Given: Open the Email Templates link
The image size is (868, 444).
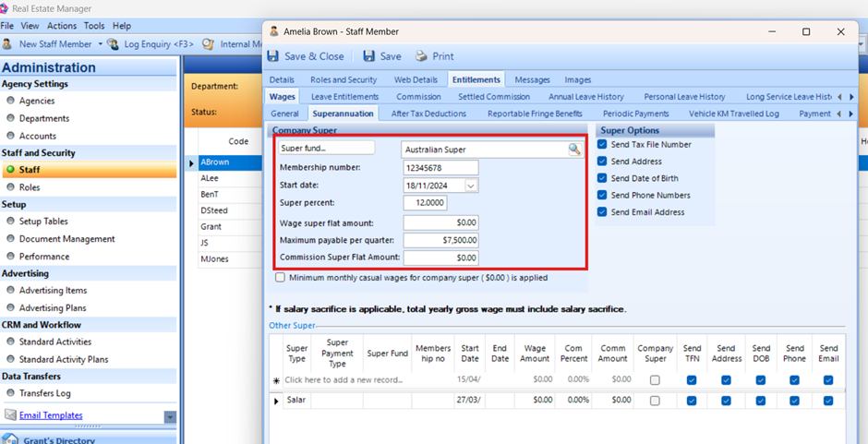Looking at the screenshot, I should coord(51,415).
